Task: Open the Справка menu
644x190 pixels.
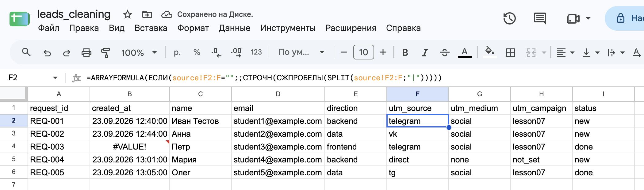Action: 403,28
